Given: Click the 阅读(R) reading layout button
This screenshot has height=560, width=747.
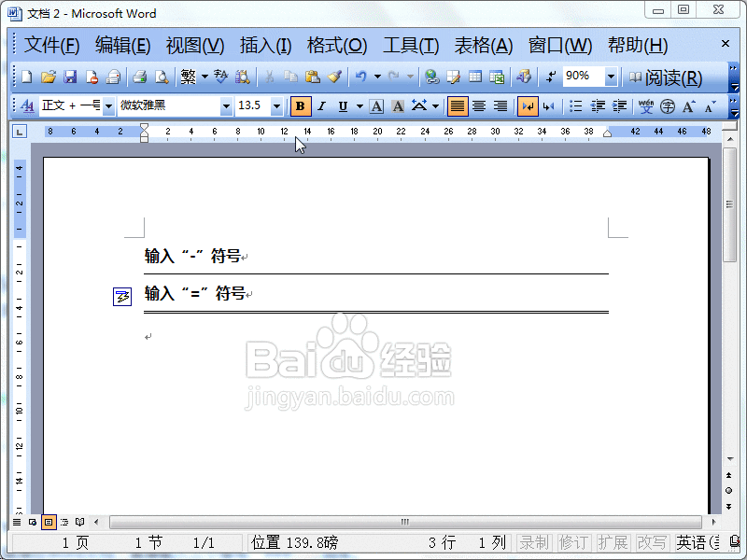Looking at the screenshot, I should pyautogui.click(x=666, y=77).
